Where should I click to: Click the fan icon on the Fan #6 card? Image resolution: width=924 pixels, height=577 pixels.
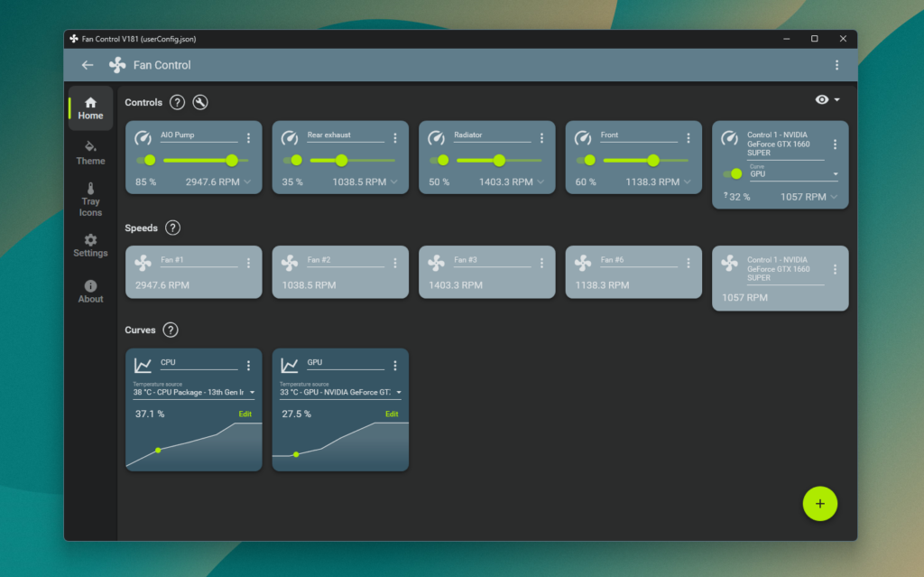click(583, 263)
